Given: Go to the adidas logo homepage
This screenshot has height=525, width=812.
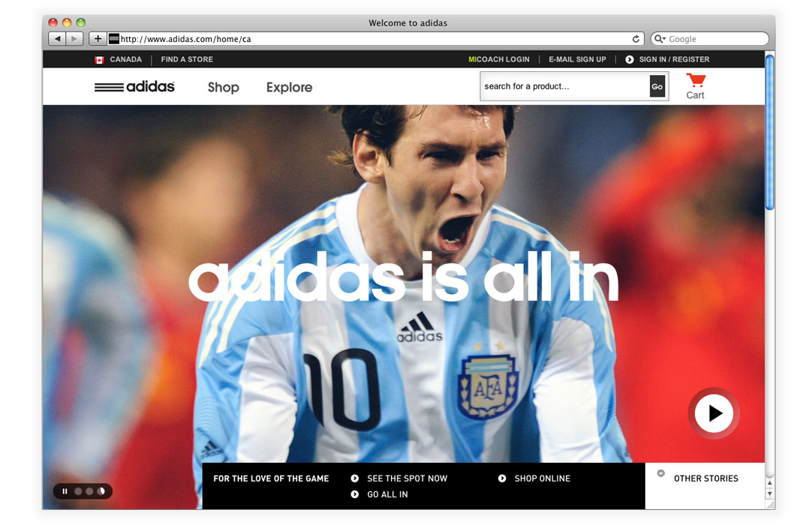Looking at the screenshot, I should click(x=134, y=86).
